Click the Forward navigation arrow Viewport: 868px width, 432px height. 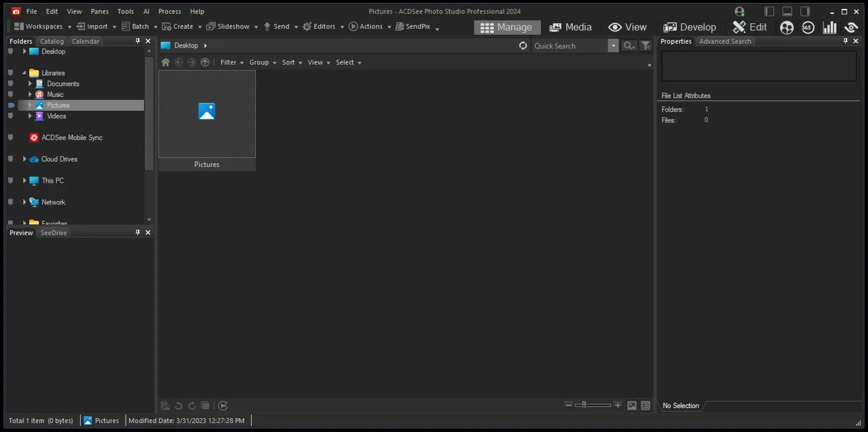(192, 62)
